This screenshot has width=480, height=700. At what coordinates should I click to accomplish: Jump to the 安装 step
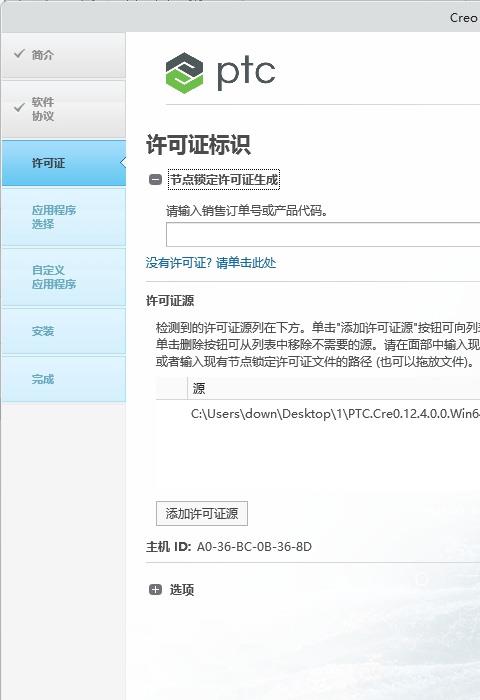click(x=63, y=331)
